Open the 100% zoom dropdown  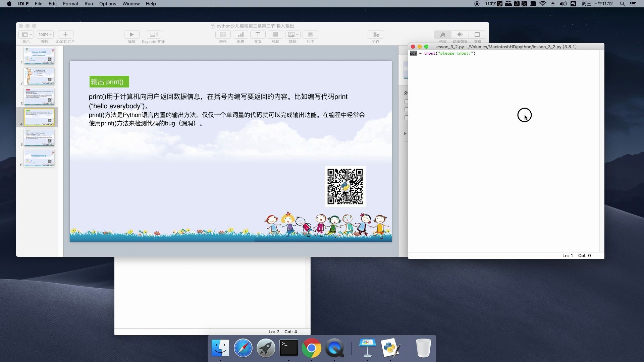pyautogui.click(x=45, y=35)
